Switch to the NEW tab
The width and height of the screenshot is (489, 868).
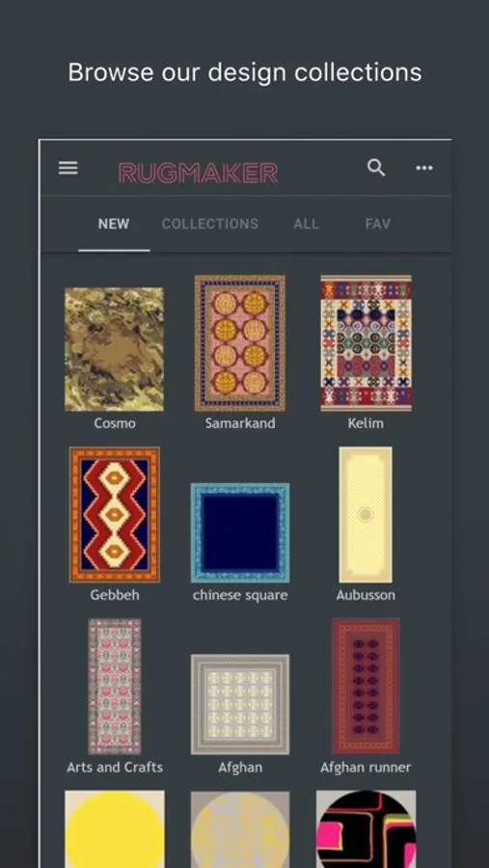pos(114,224)
